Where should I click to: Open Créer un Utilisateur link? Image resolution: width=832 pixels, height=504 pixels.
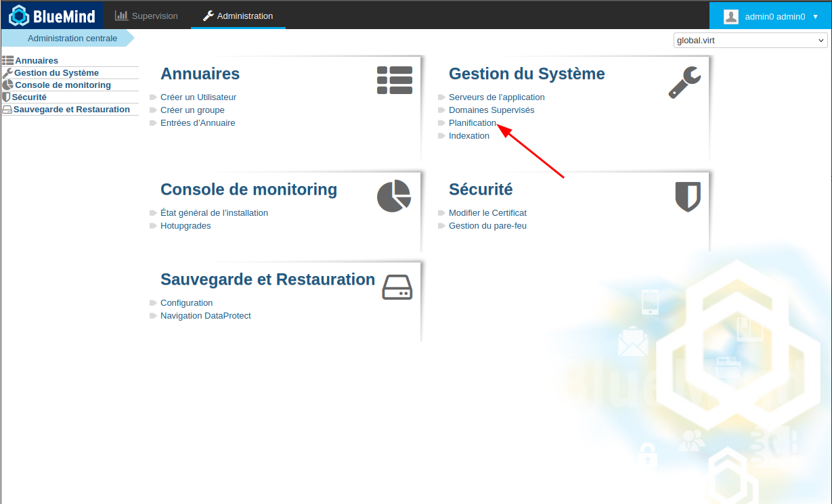(x=198, y=97)
